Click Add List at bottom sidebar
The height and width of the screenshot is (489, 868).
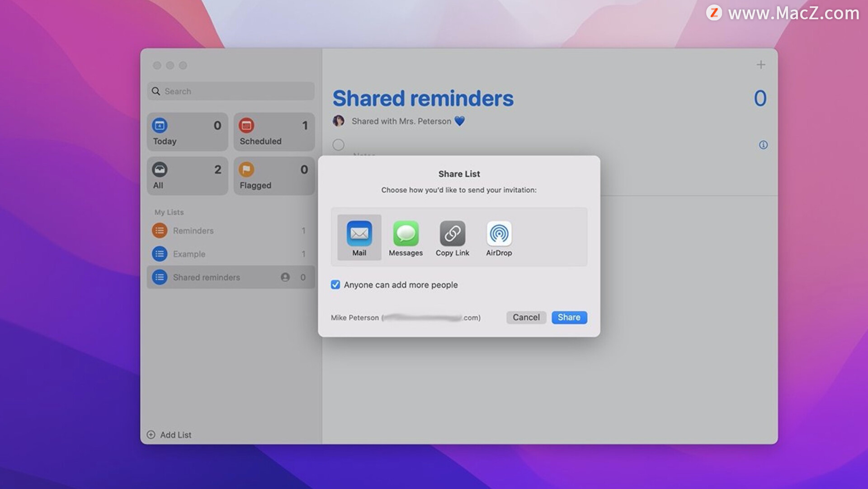(170, 435)
